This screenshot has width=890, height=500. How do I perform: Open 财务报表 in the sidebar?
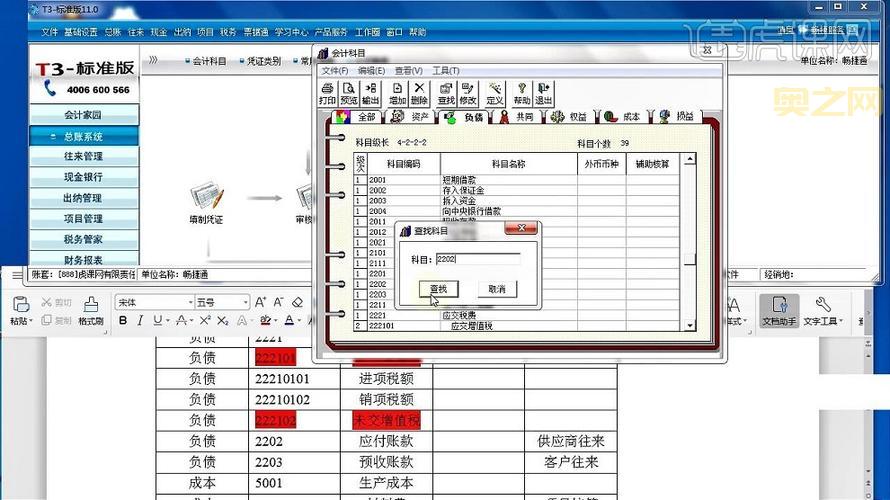tap(83, 260)
